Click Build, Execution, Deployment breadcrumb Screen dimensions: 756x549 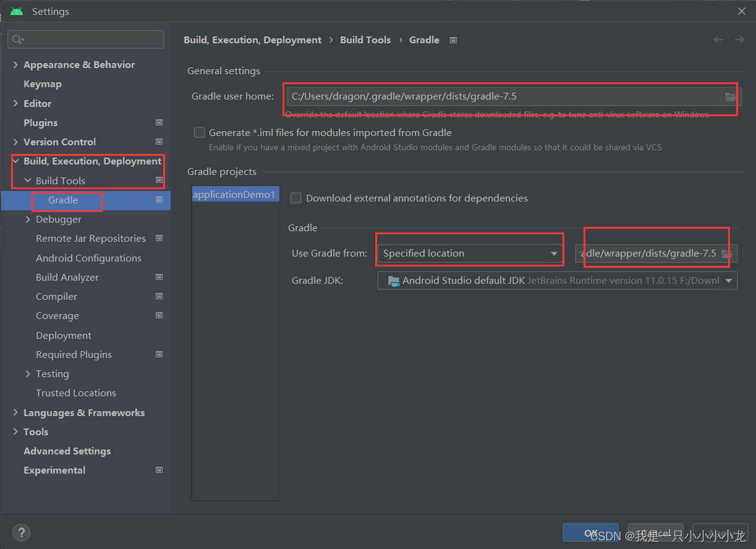tap(253, 40)
